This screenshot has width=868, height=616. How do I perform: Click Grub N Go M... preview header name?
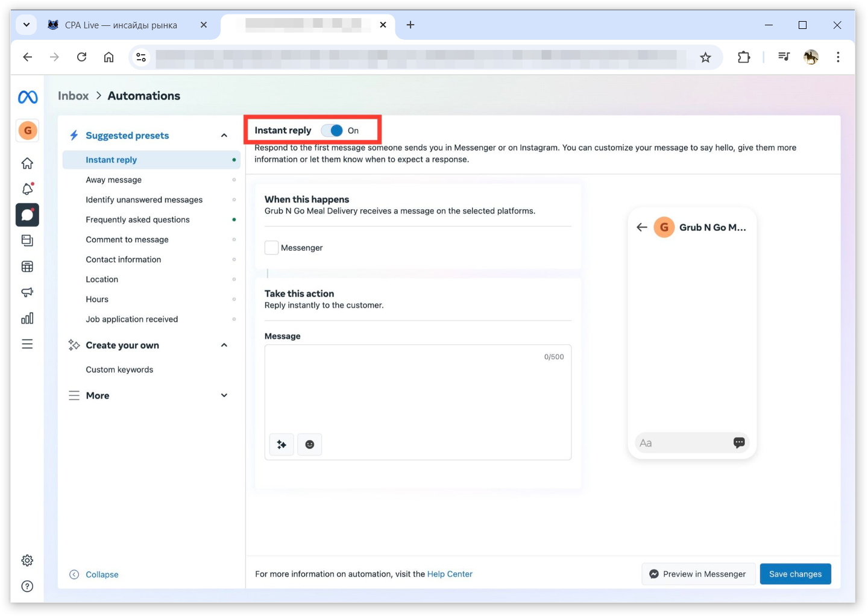(712, 227)
